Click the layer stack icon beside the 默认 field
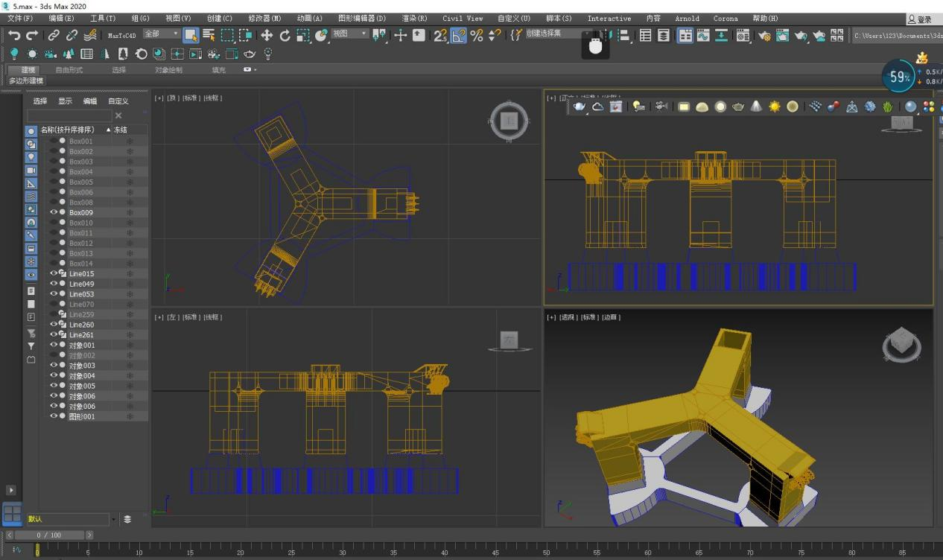943x560 pixels. pyautogui.click(x=127, y=519)
